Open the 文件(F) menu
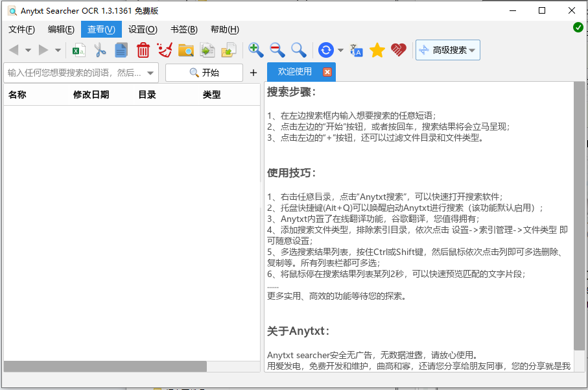 tap(22, 29)
